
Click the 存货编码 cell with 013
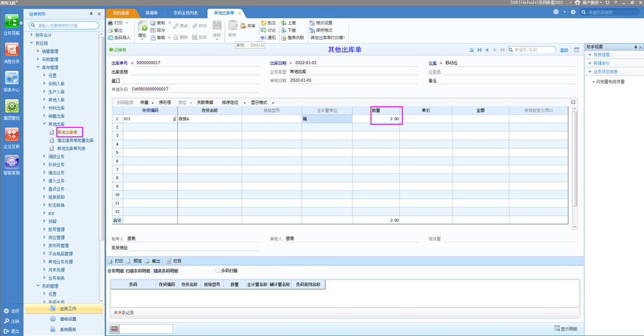coord(150,119)
